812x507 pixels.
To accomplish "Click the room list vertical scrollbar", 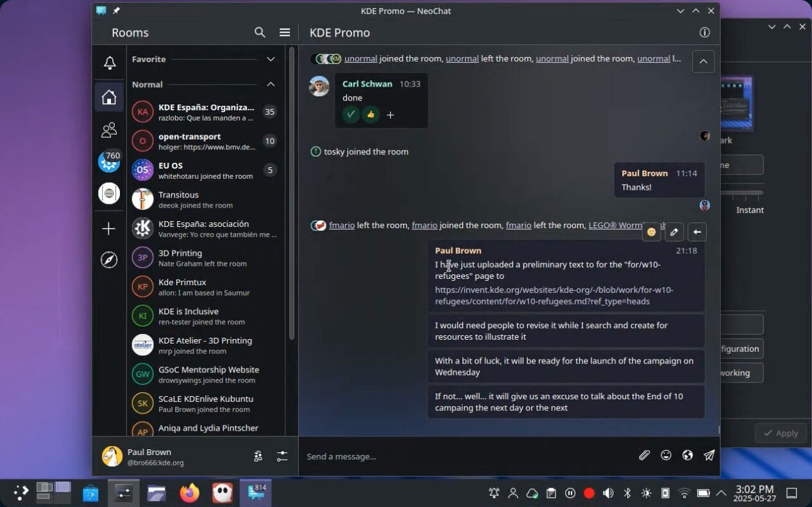I will tap(292, 192).
